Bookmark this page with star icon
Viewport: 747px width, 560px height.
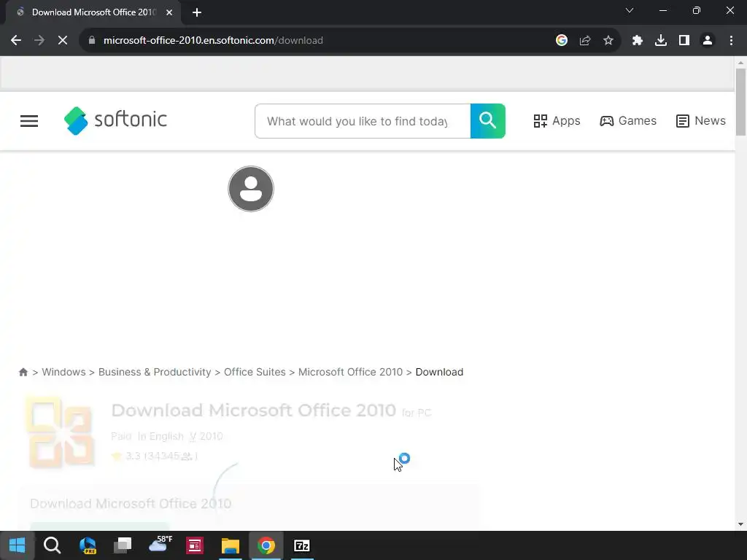(608, 41)
